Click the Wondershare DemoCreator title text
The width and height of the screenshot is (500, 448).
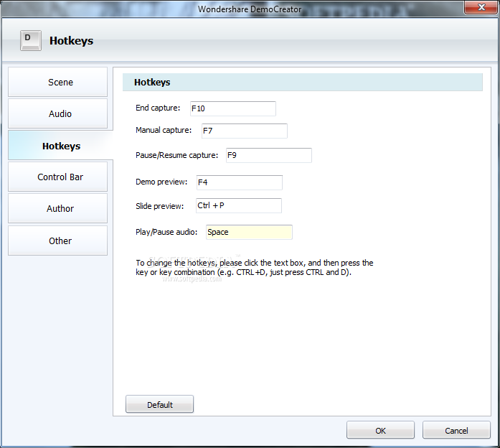pos(250,9)
